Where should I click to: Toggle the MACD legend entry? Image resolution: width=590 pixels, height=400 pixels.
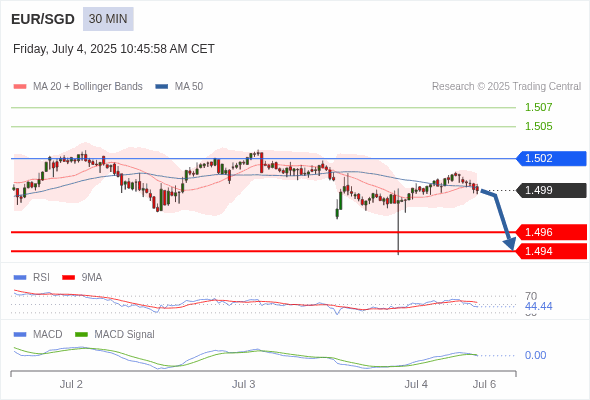click(x=38, y=334)
